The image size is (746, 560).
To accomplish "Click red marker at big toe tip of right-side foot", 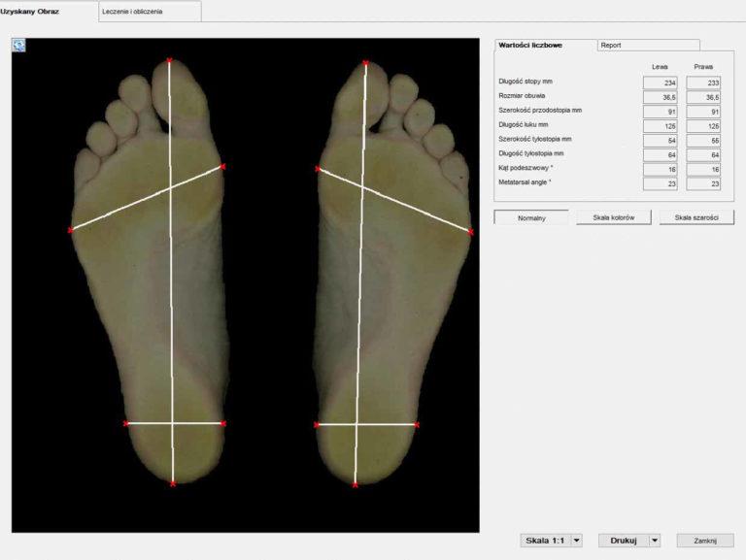I will [365, 63].
